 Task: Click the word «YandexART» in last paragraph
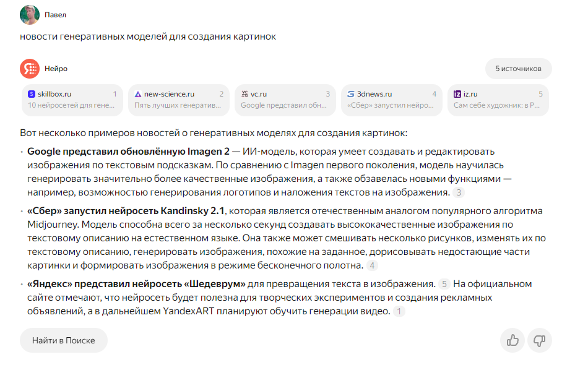(x=188, y=311)
